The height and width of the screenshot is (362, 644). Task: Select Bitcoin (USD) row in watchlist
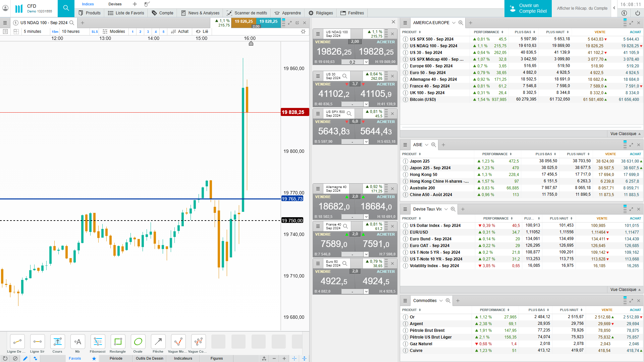tap(423, 100)
